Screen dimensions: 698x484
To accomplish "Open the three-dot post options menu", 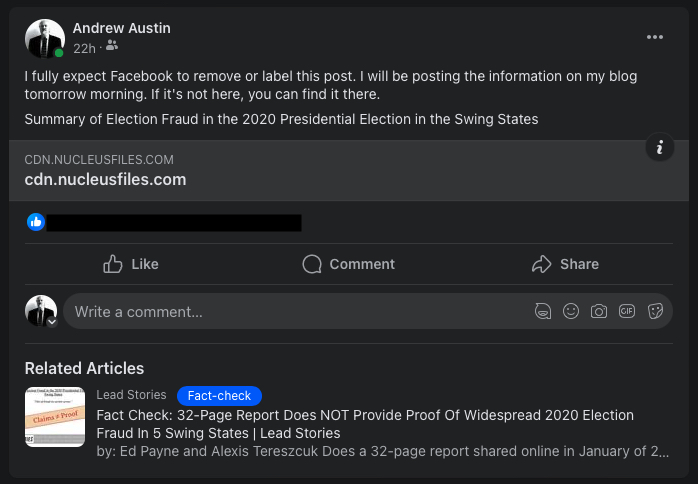I will tap(655, 37).
